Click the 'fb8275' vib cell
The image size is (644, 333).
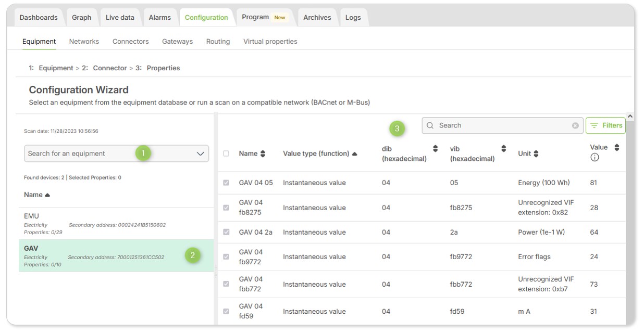(461, 208)
